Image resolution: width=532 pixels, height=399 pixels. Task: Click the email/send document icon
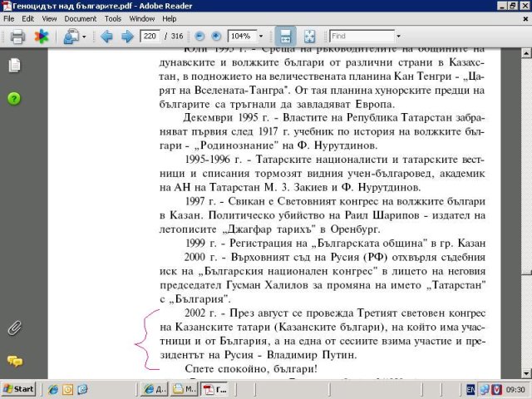point(71,37)
